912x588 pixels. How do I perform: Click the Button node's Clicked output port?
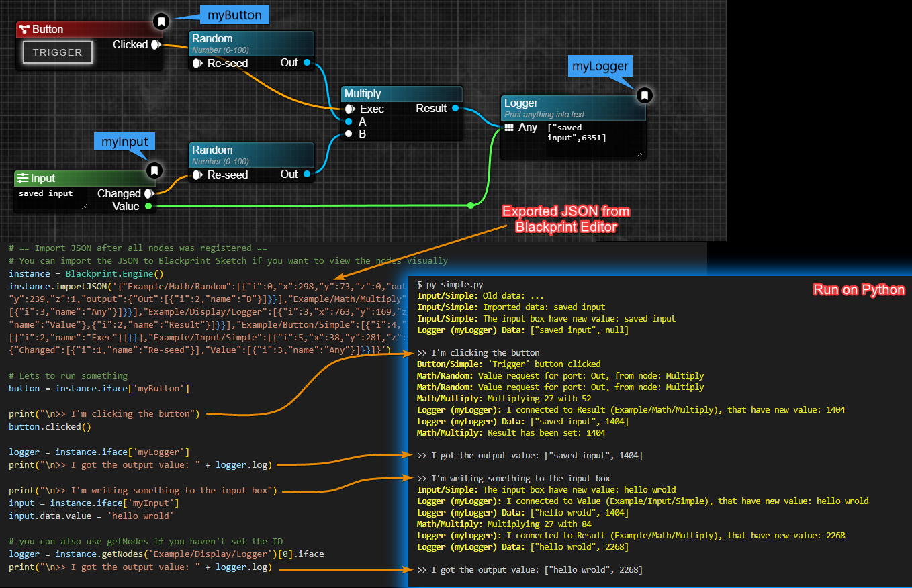[x=155, y=45]
